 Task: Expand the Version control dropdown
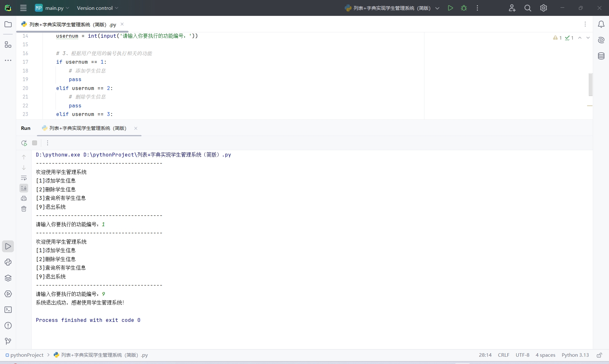coord(97,8)
